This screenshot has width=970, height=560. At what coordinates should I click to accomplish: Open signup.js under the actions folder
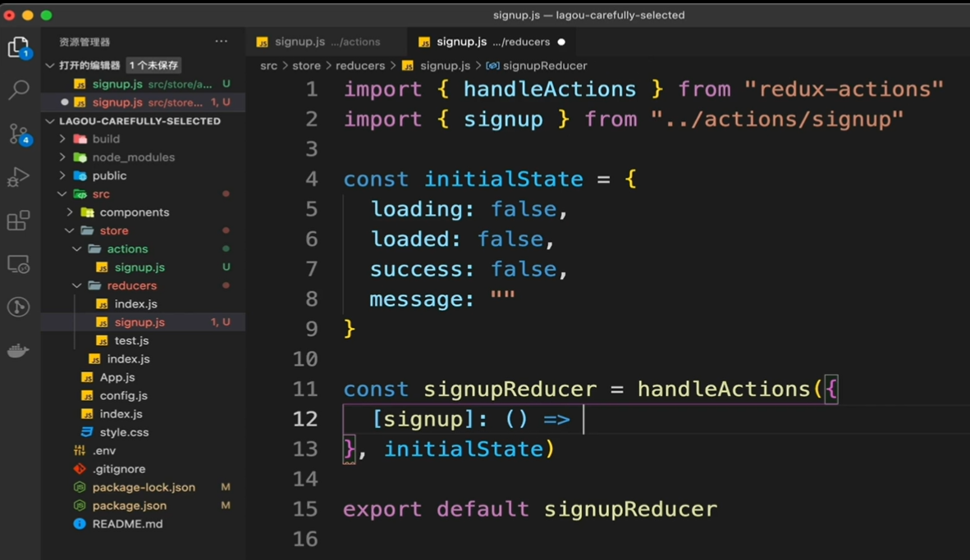[140, 267]
